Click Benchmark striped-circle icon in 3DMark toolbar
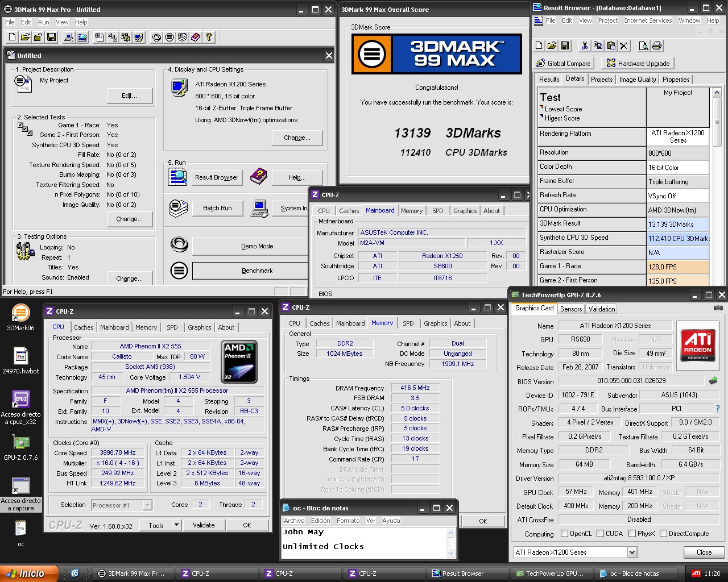 coord(169,37)
